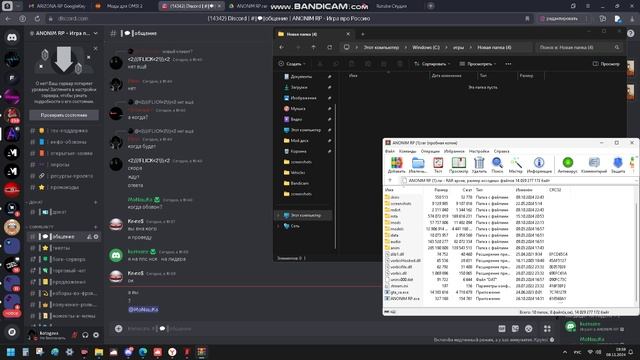Open Explorer more options ellipsis
Screen dimensions: 640x360
pyautogui.click(x=508, y=64)
